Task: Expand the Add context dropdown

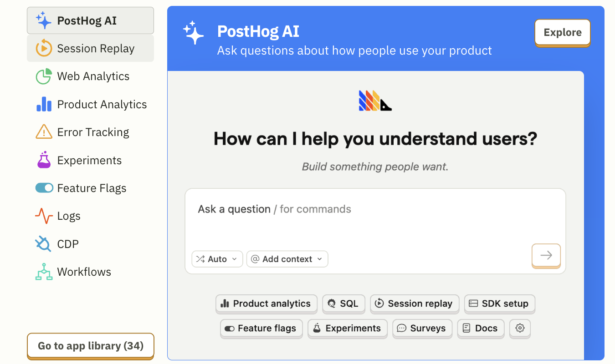Action: (287, 259)
